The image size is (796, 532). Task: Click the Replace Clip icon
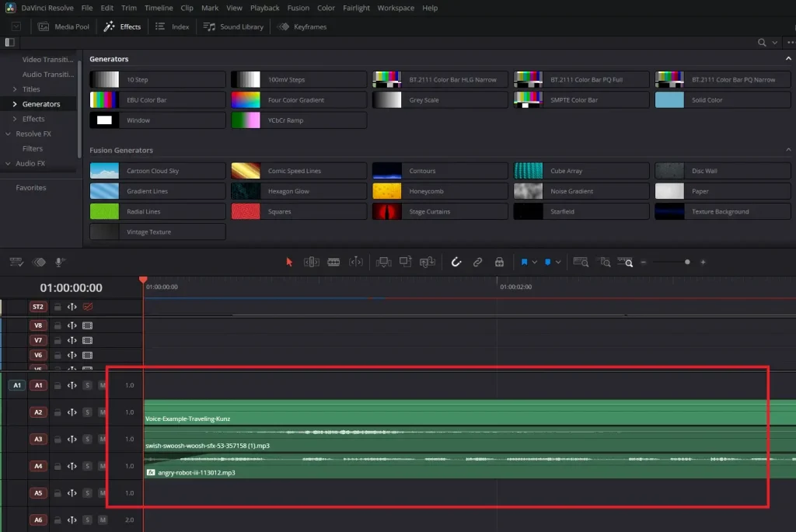coord(428,263)
